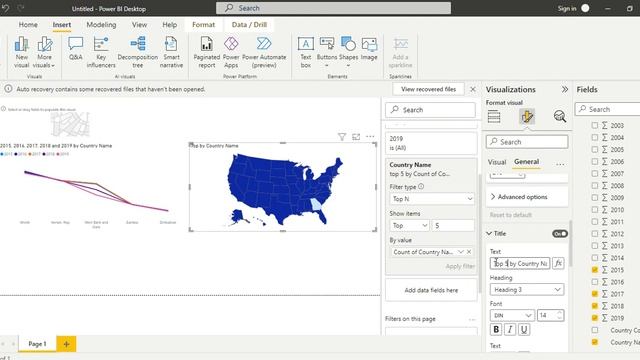This screenshot has height=360, width=640.
Task: Open the Show items Top dropdown
Action: coord(409,225)
